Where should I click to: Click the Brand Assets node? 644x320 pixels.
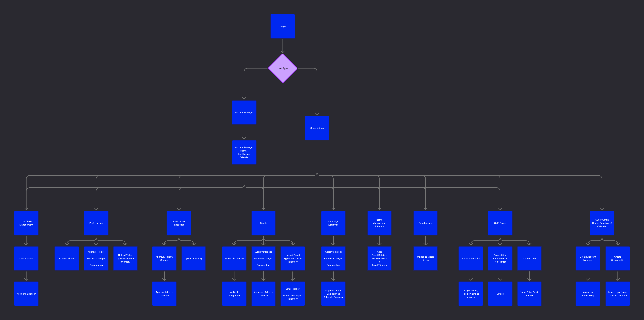coord(425,223)
